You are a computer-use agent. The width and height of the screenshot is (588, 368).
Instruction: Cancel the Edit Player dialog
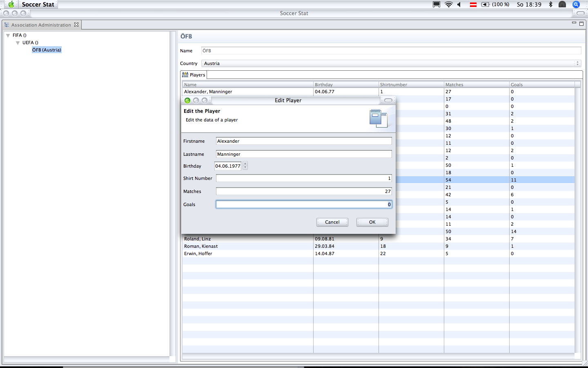tap(332, 222)
